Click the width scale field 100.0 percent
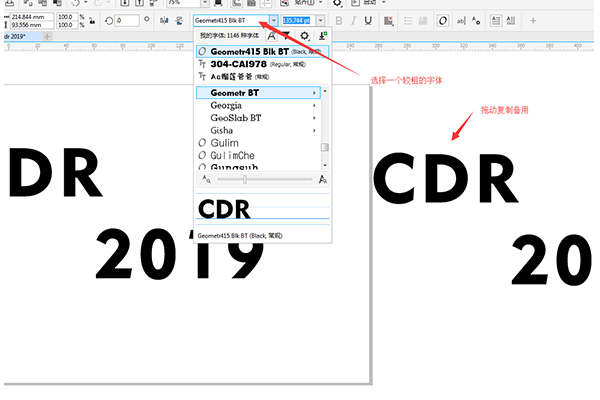 (x=67, y=17)
